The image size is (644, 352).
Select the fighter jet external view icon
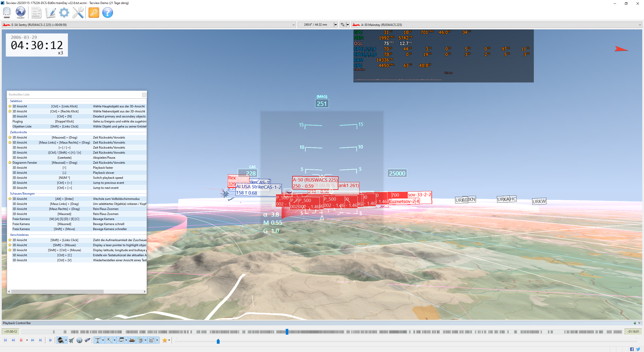click(71, 340)
